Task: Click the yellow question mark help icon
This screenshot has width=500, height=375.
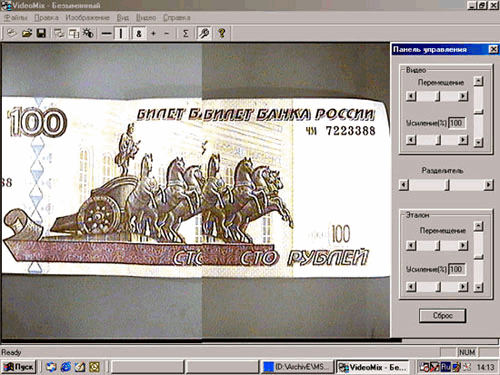Action: click(222, 34)
